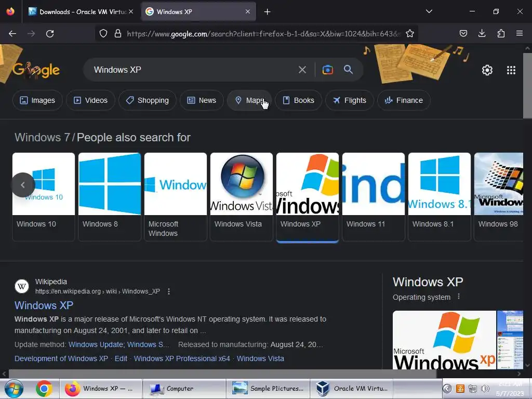Open the Firefox downloads panel

482,33
